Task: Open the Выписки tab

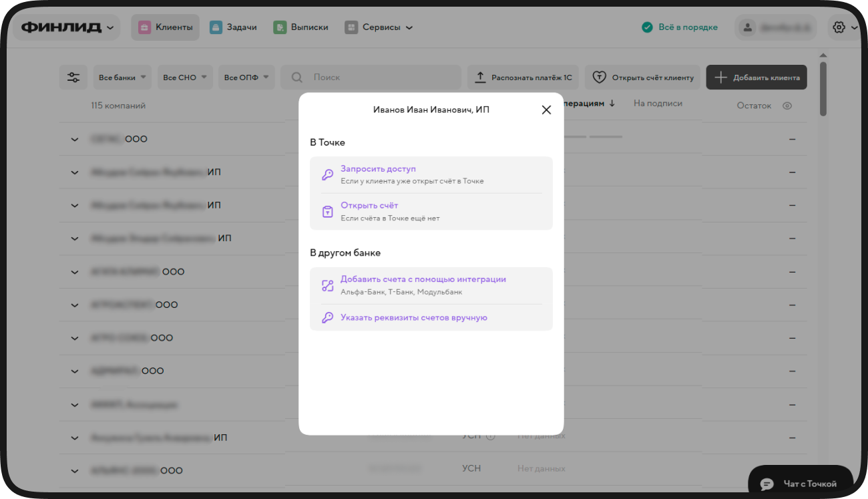Action: coord(300,27)
